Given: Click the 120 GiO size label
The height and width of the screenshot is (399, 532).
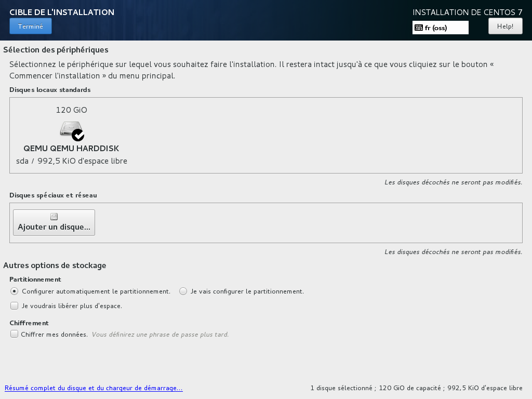Looking at the screenshot, I should click(72, 110).
